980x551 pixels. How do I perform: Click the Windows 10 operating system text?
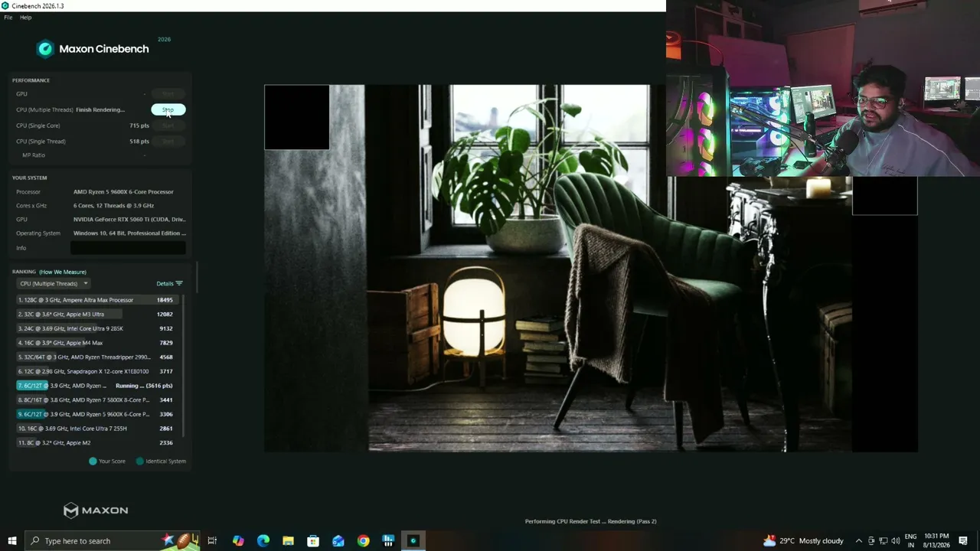tap(129, 233)
